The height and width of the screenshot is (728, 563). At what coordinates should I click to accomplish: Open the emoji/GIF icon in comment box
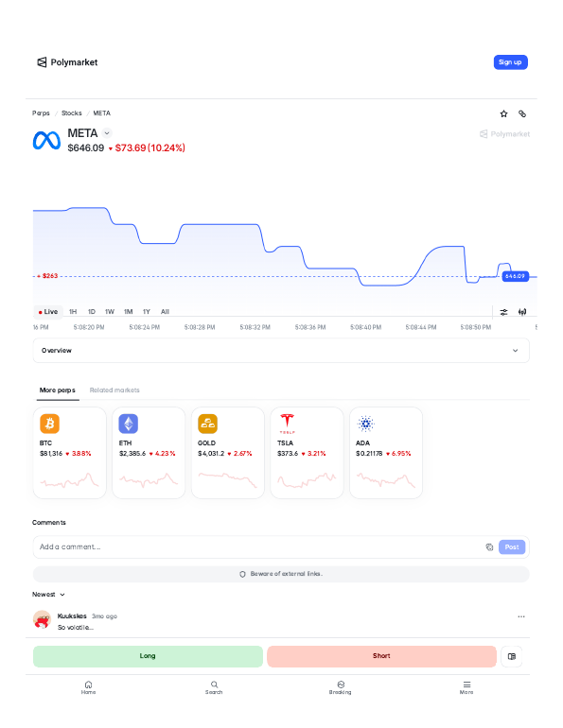[x=489, y=546]
